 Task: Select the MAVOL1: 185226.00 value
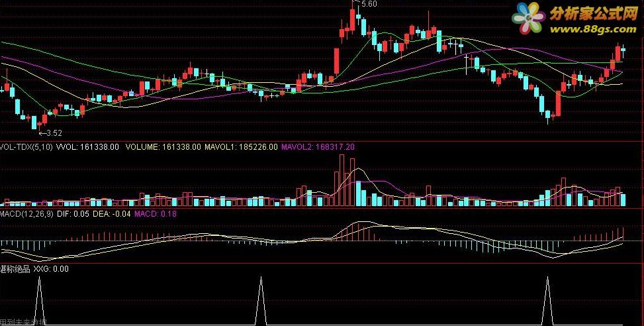tap(241, 146)
